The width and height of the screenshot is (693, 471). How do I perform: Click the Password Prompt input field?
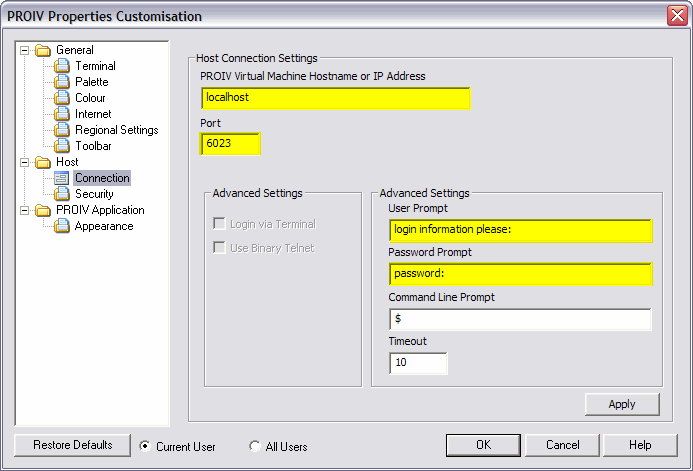pyautogui.click(x=521, y=274)
